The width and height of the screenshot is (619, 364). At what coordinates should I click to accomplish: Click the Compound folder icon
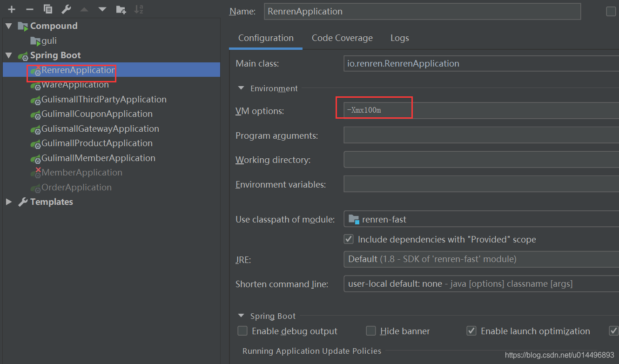(23, 26)
